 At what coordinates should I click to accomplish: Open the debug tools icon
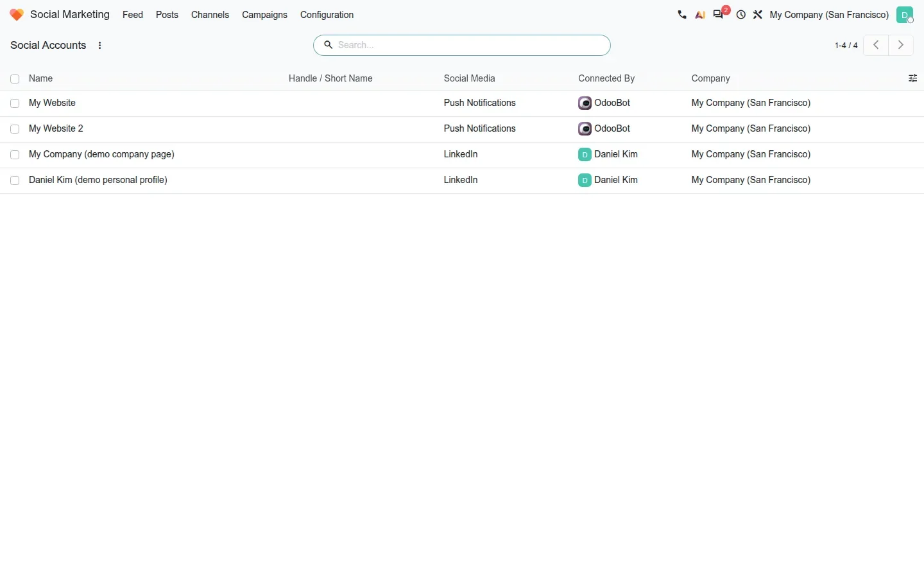tap(758, 15)
